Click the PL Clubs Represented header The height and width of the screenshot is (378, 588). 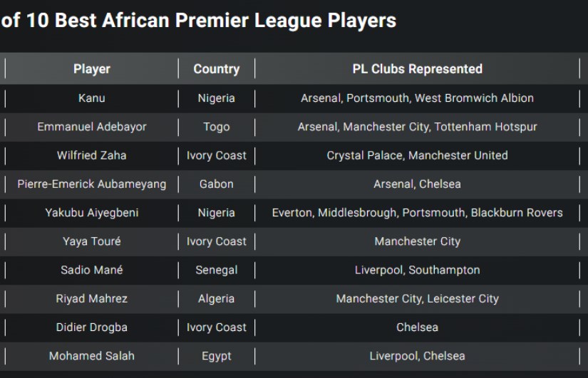[x=418, y=69]
